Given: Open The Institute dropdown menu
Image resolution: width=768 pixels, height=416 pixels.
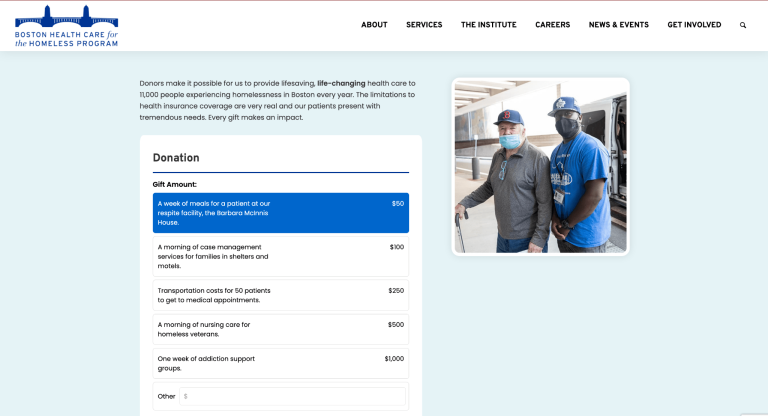Looking at the screenshot, I should coord(488,25).
